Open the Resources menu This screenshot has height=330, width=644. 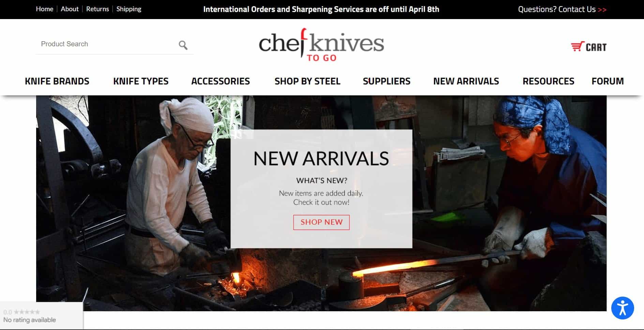click(548, 81)
